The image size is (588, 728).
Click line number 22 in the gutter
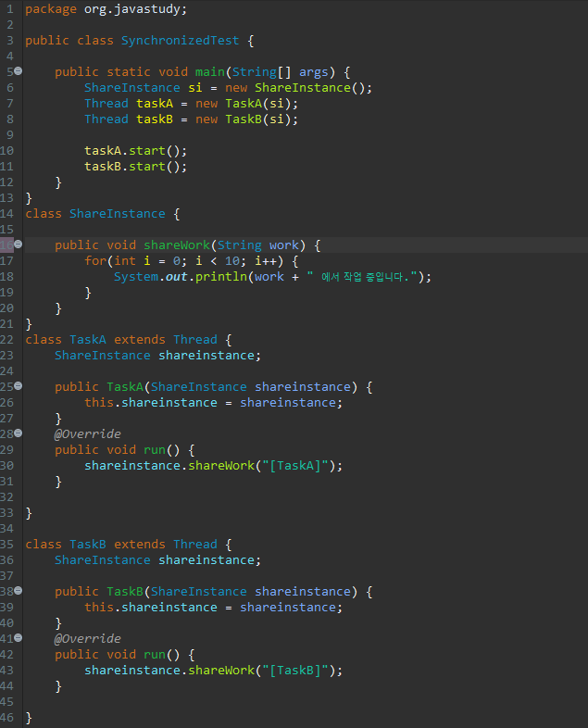tap(7, 340)
